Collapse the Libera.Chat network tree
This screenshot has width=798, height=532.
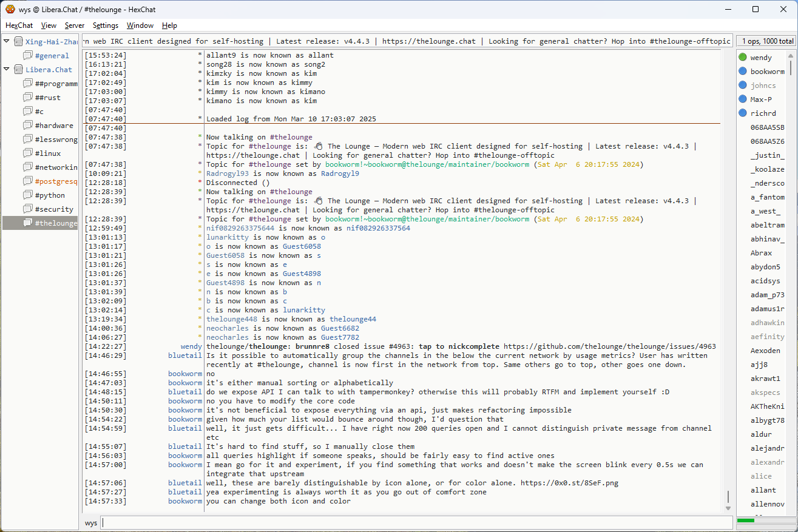tap(7, 69)
